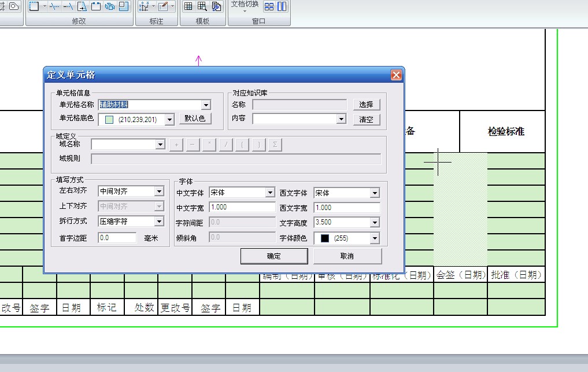Image resolution: width=588 pixels, height=372 pixels.
Task: Click the dashed rectangle selection icon
Action: click(35, 6)
